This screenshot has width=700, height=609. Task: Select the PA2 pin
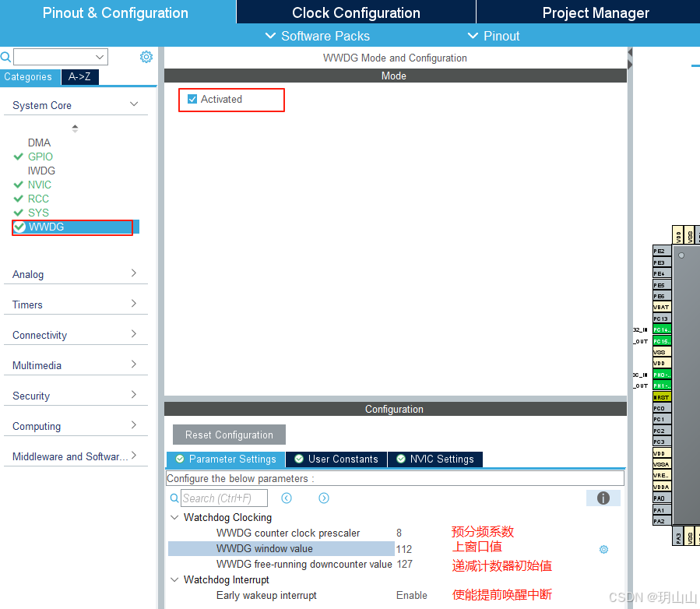[662, 520]
